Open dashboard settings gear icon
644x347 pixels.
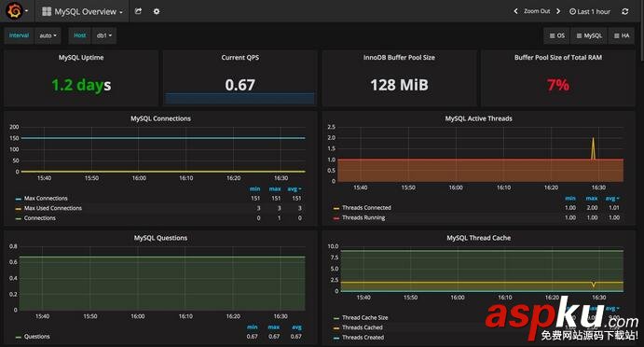point(157,11)
